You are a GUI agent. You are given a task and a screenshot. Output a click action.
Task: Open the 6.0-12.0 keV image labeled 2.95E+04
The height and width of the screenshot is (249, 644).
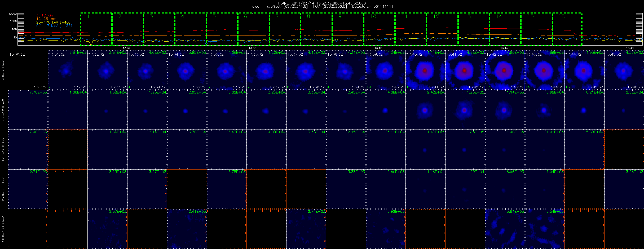pyautogui.click(x=187, y=110)
